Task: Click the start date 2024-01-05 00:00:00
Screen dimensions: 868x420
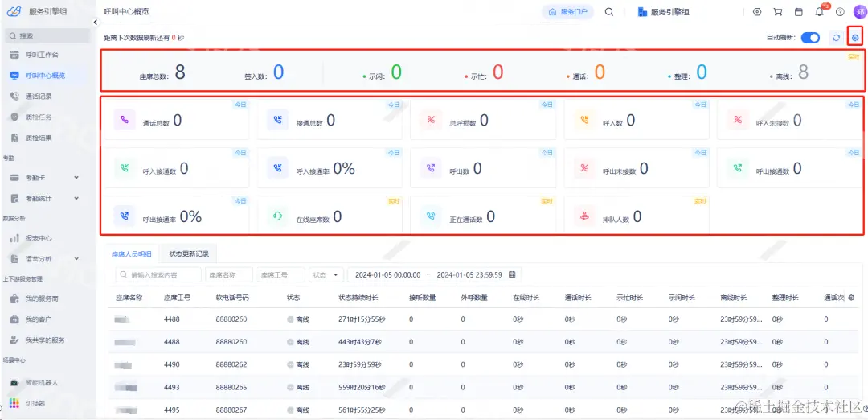Action: tap(387, 275)
